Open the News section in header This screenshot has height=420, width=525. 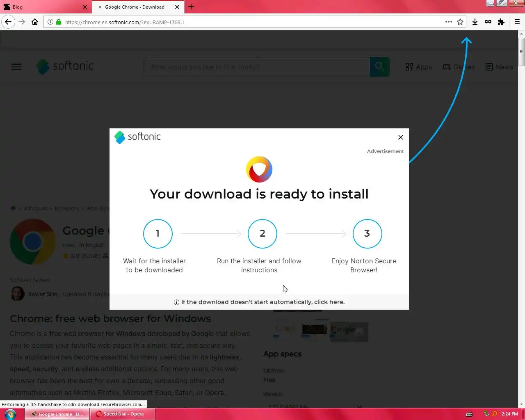pos(499,67)
